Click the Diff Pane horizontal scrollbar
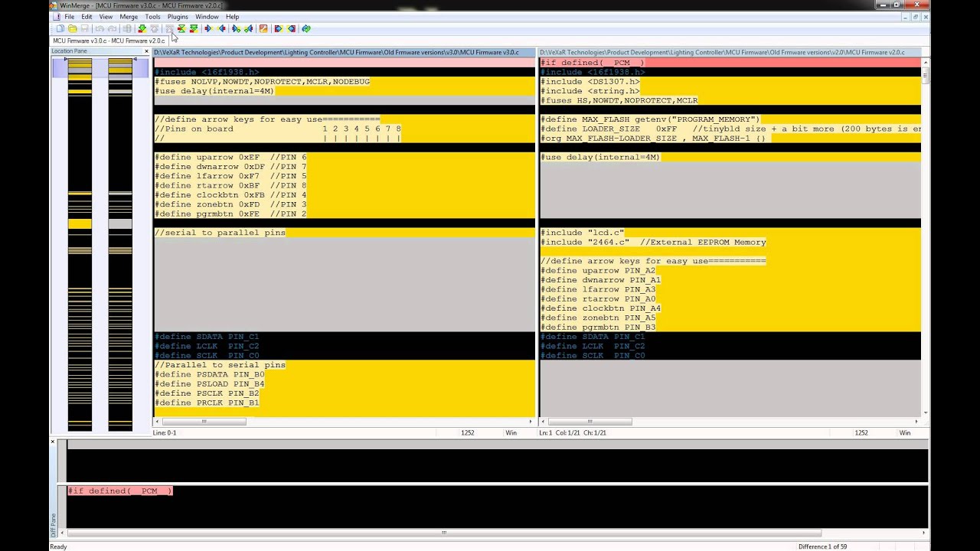The image size is (980, 551). (444, 533)
